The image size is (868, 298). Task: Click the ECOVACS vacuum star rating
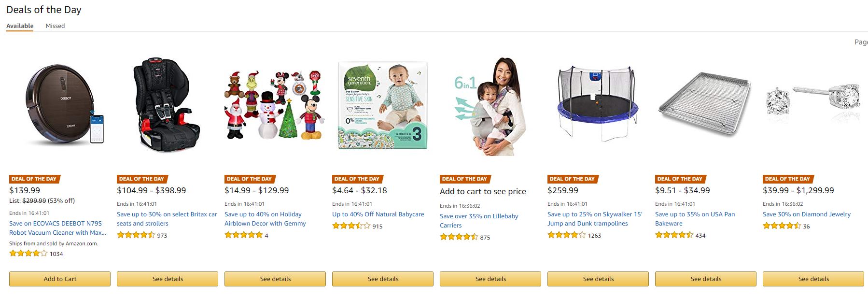point(28,254)
